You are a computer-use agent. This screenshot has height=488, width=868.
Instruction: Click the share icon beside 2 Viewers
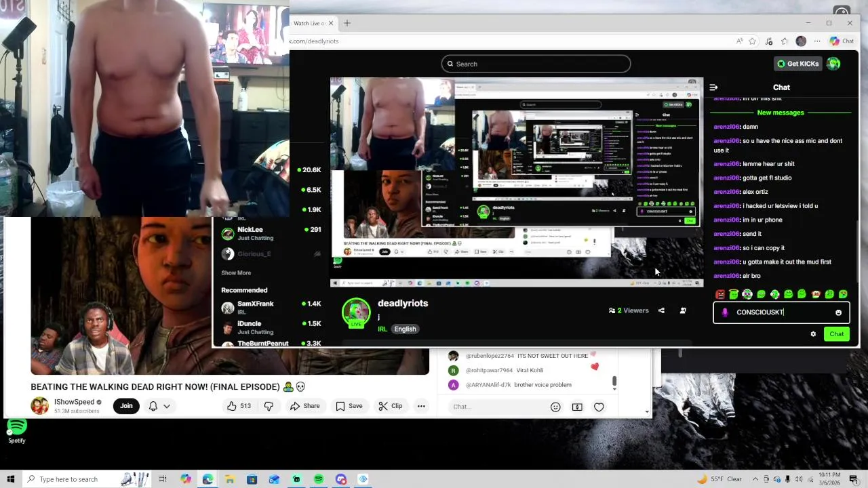click(661, 310)
